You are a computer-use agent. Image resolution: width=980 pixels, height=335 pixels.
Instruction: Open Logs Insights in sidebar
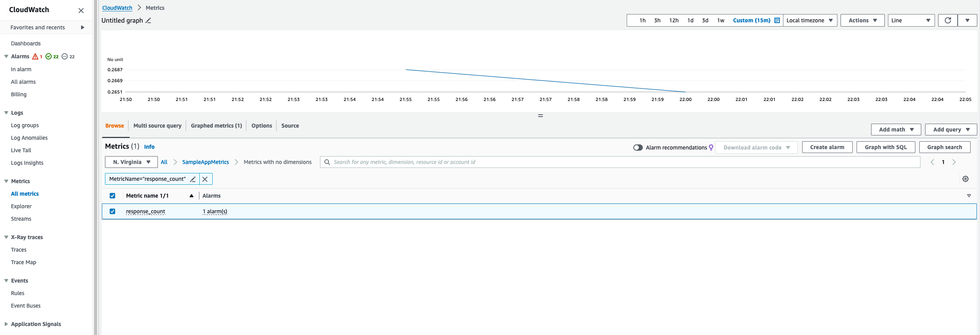(x=27, y=163)
